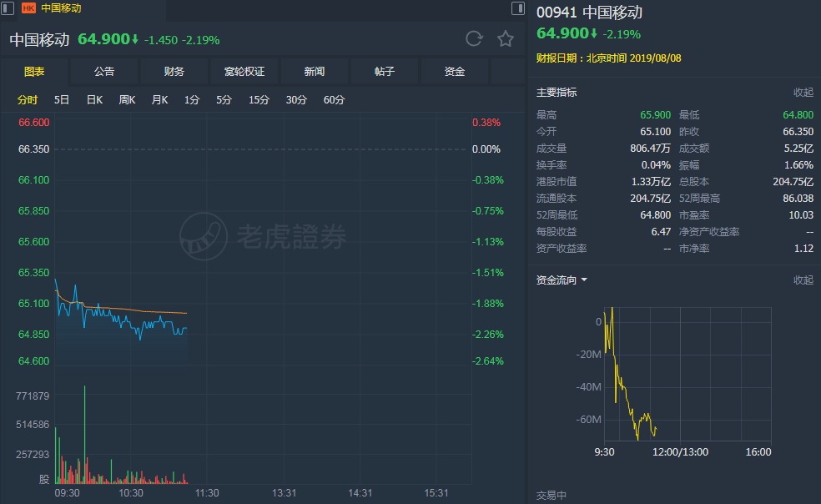This screenshot has height=504, width=821.
Task: Click the 交易中 status text
Action: pyautogui.click(x=552, y=495)
